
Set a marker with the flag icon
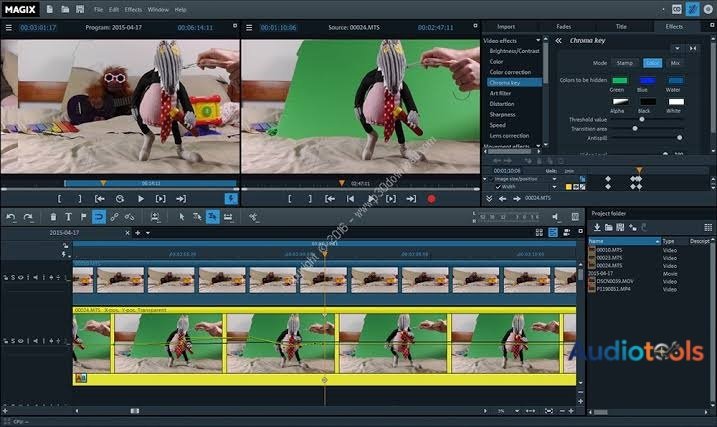[x=83, y=217]
